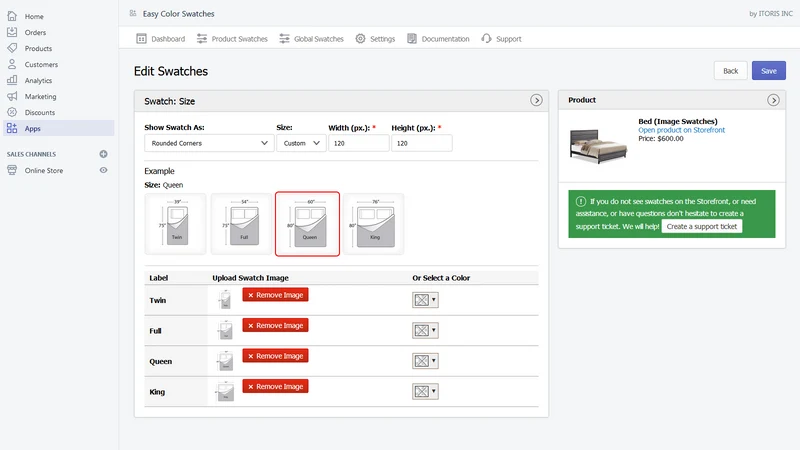Open the Show Swatch As dropdown
The image size is (800, 450).
point(209,143)
